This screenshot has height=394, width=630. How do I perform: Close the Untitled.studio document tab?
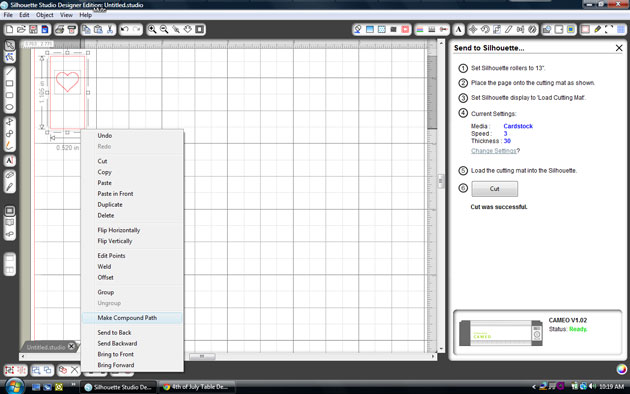pos(72,346)
